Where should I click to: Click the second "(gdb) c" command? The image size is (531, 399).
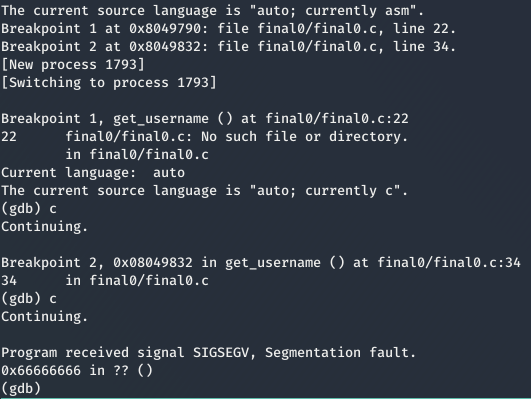pyautogui.click(x=29, y=299)
